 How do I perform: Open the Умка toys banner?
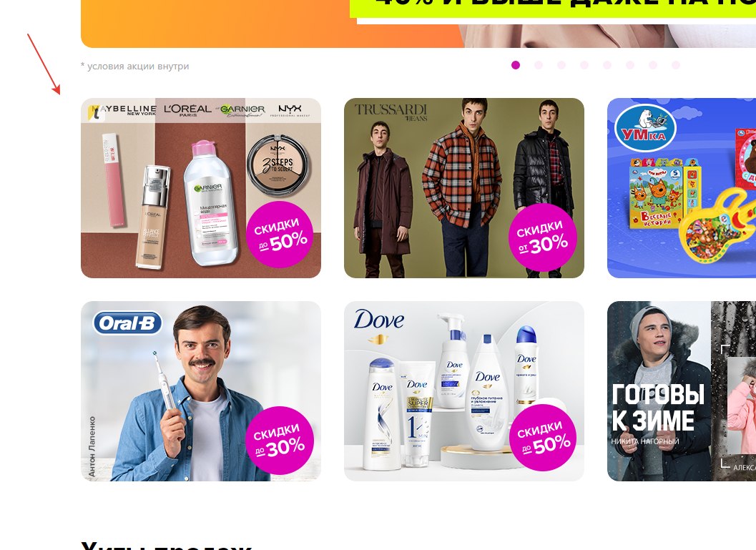(682, 188)
